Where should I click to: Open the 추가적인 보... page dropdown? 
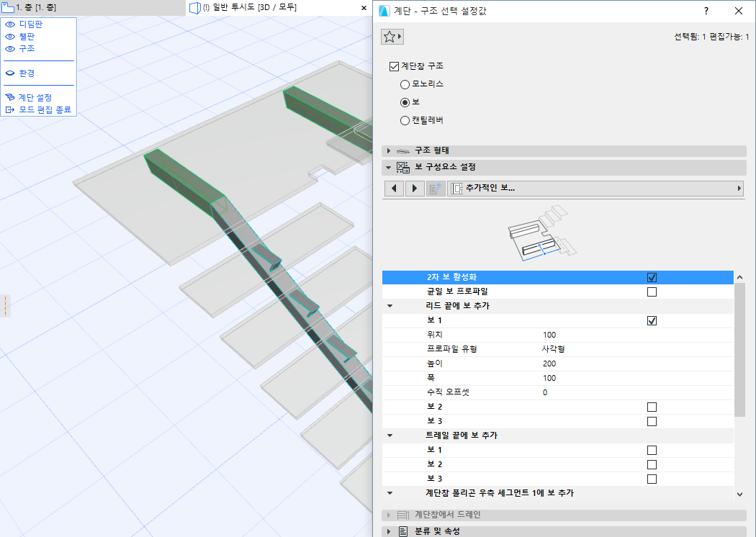click(595, 189)
